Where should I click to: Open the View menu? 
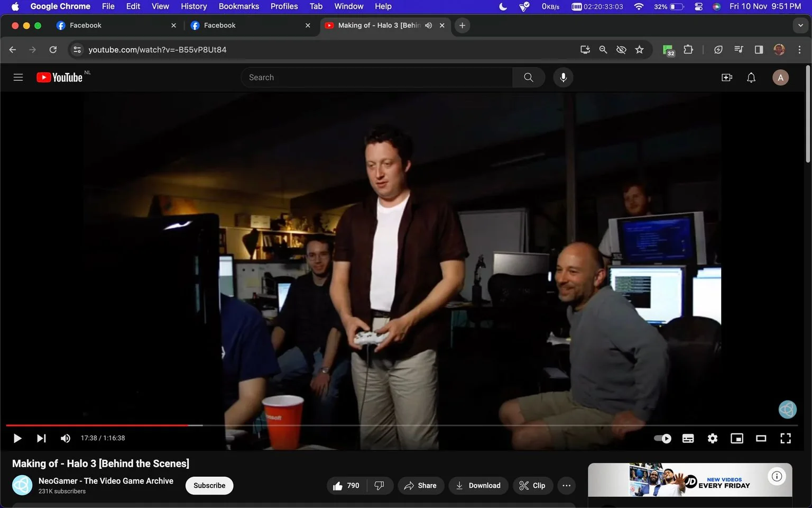click(x=160, y=6)
